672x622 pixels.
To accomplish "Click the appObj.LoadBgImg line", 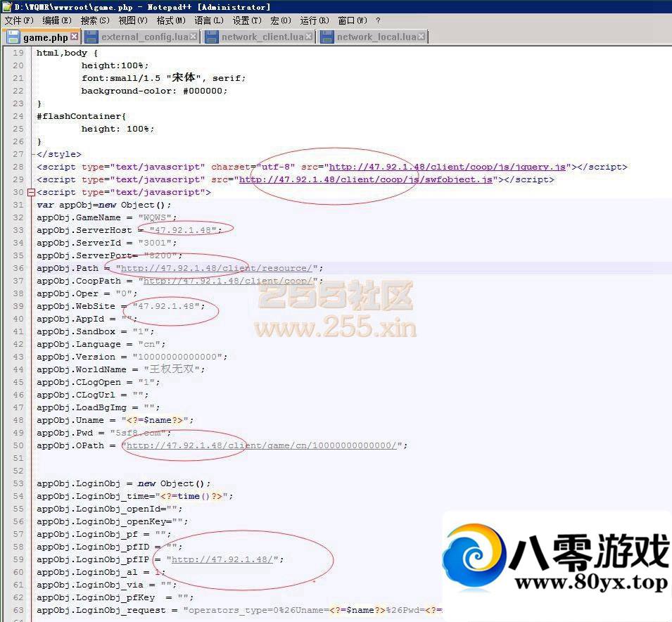I will pos(98,407).
